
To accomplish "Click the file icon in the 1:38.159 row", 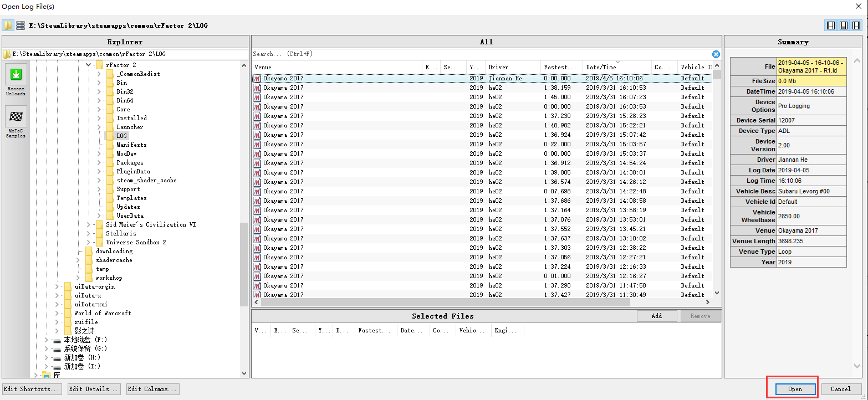I will pyautogui.click(x=257, y=88).
